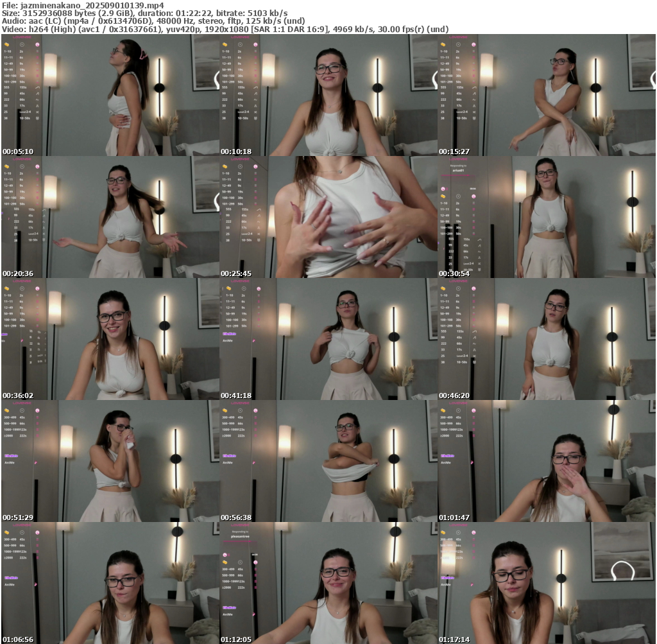657x644 pixels.
Task: Select the thumbnail labeled 00:15:27
Action: 547,95
